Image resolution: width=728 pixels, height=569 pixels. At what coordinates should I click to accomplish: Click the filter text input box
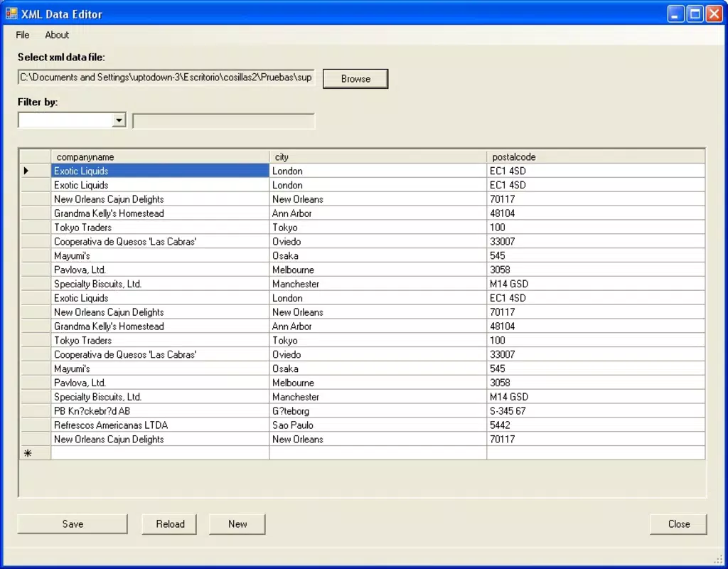(223, 121)
